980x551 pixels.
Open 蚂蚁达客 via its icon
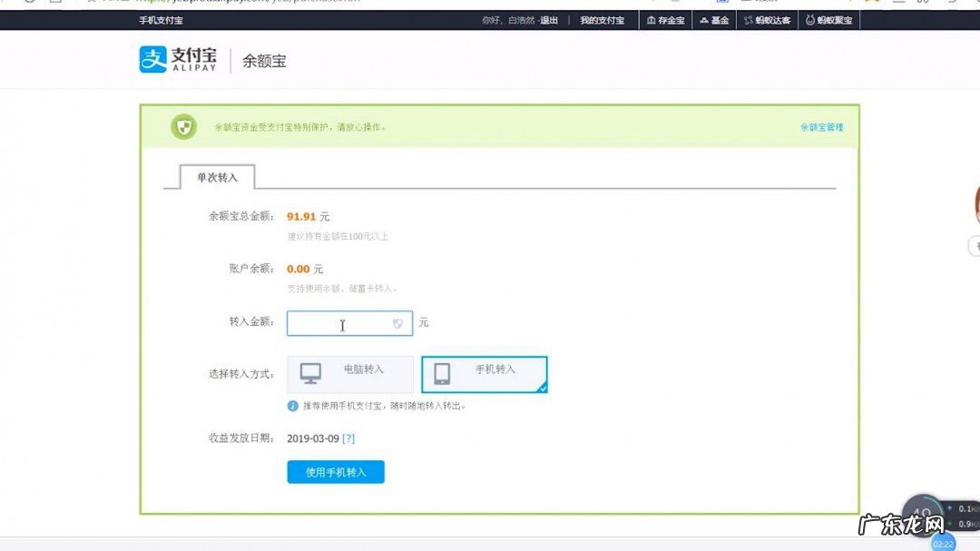click(x=749, y=20)
